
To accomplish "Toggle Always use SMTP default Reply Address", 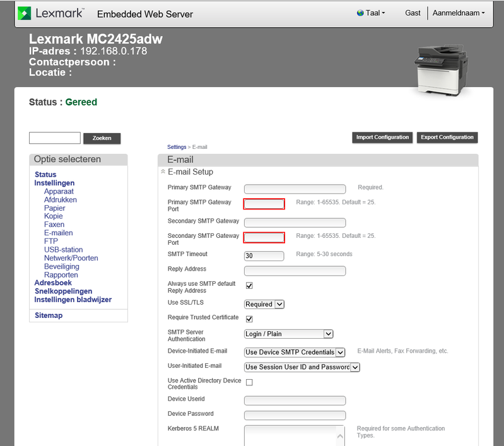I will (249, 286).
